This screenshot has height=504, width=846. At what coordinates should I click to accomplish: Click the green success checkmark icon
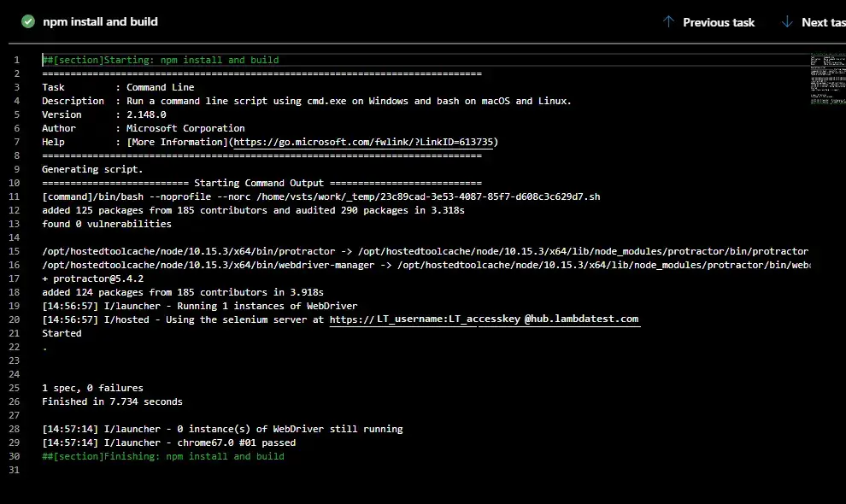tap(28, 21)
